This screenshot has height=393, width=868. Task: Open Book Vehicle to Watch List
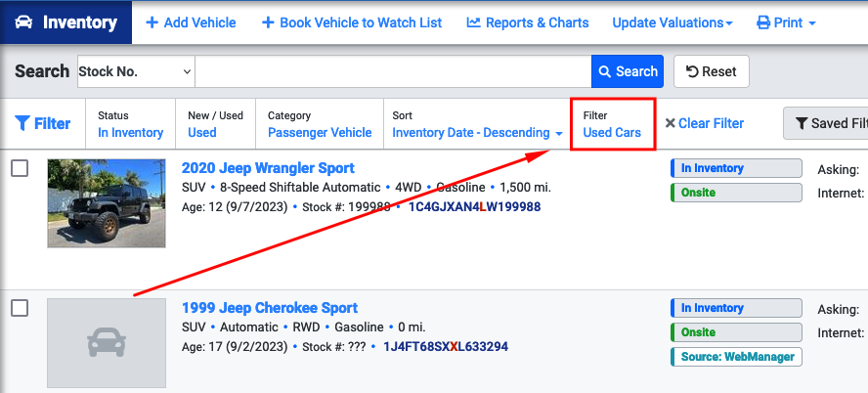pos(352,22)
